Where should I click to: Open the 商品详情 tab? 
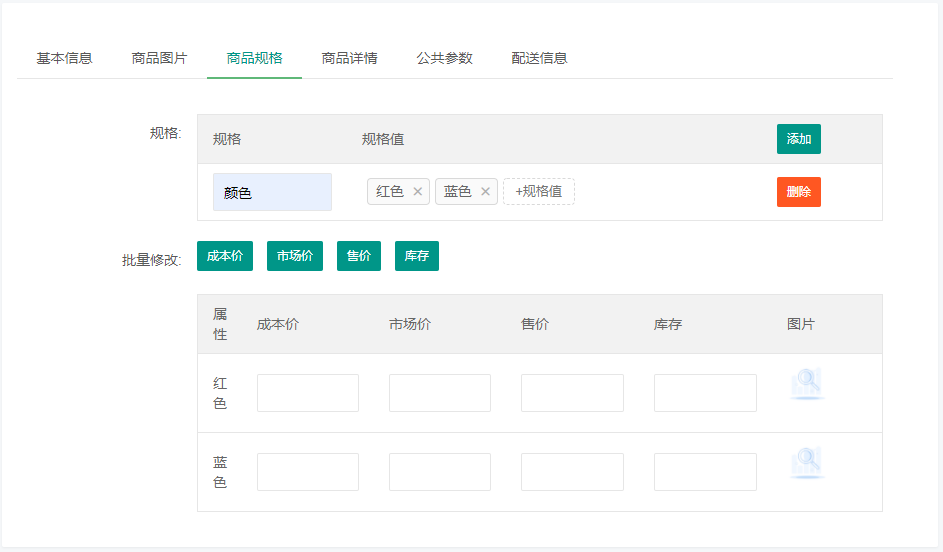coord(349,58)
